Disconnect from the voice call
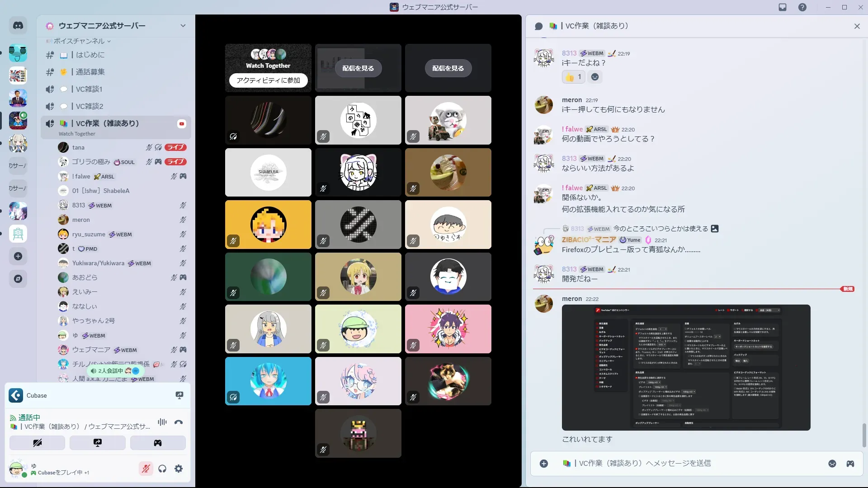The height and width of the screenshot is (488, 868). coord(179,422)
